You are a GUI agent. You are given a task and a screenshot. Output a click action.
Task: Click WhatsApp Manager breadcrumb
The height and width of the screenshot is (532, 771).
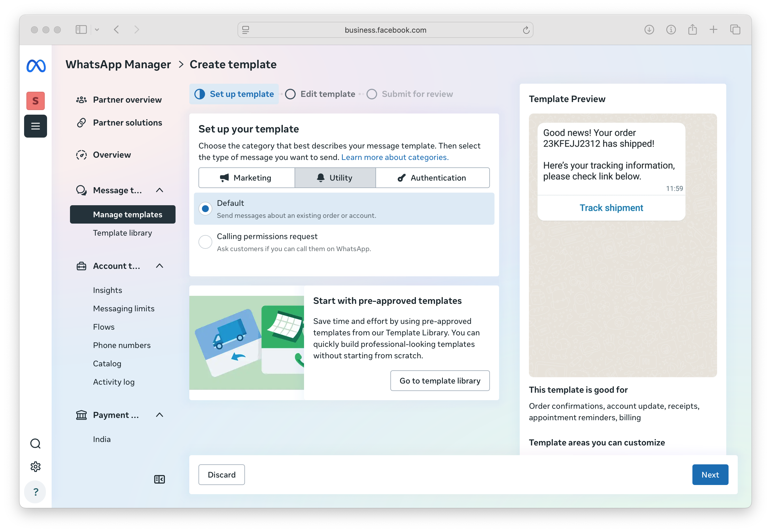118,64
